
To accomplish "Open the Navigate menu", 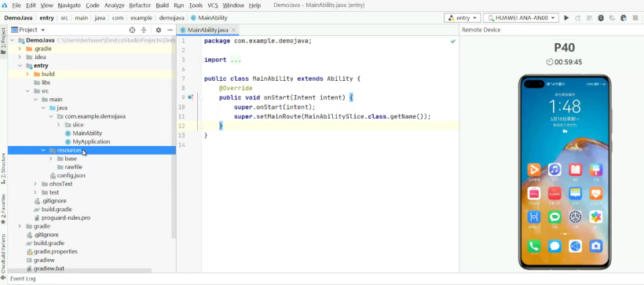I will click(69, 5).
